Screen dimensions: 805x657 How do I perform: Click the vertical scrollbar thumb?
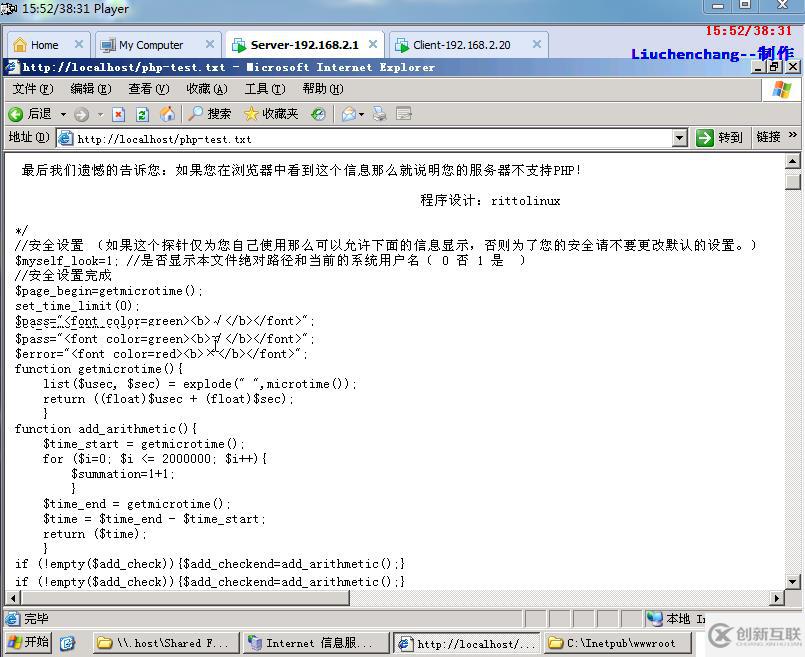coord(793,183)
